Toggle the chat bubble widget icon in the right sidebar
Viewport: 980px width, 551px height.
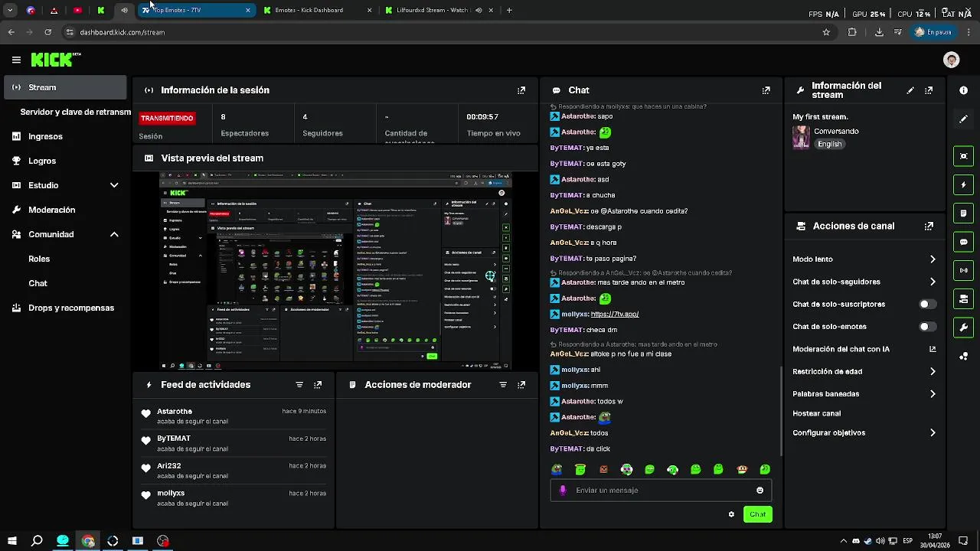pyautogui.click(x=964, y=242)
